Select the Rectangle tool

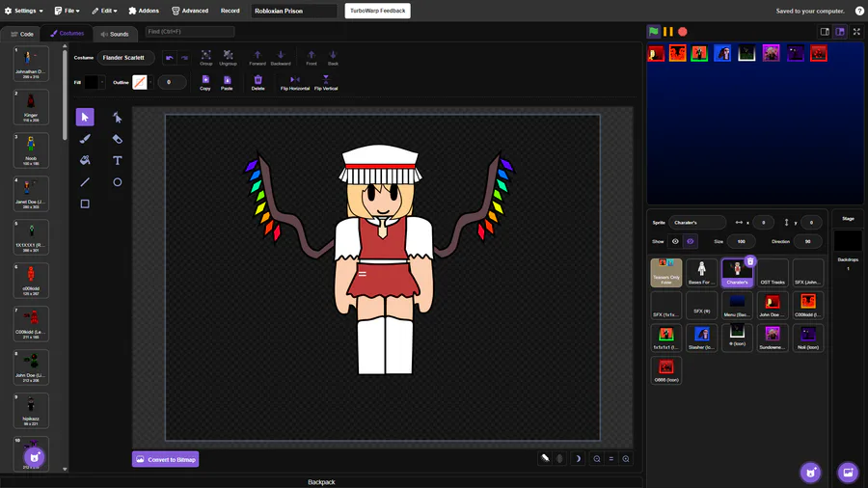pyautogui.click(x=85, y=203)
